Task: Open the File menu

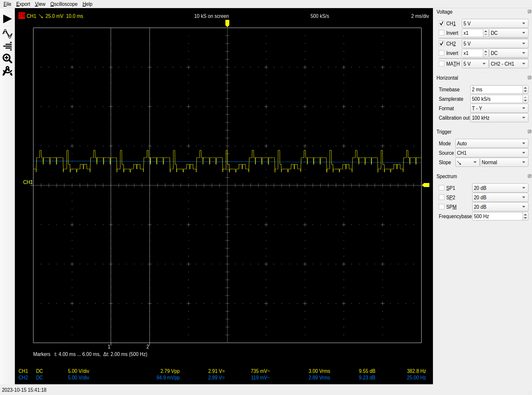Action: [7, 4]
